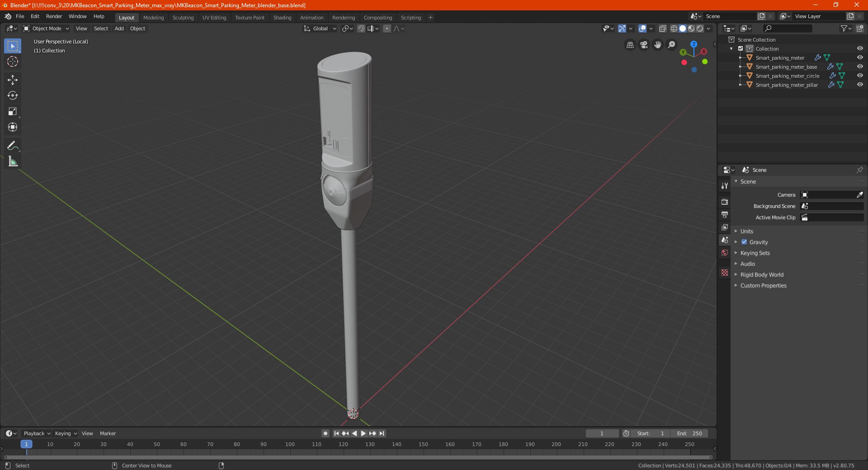Open Render properties tab icon

coord(725,202)
